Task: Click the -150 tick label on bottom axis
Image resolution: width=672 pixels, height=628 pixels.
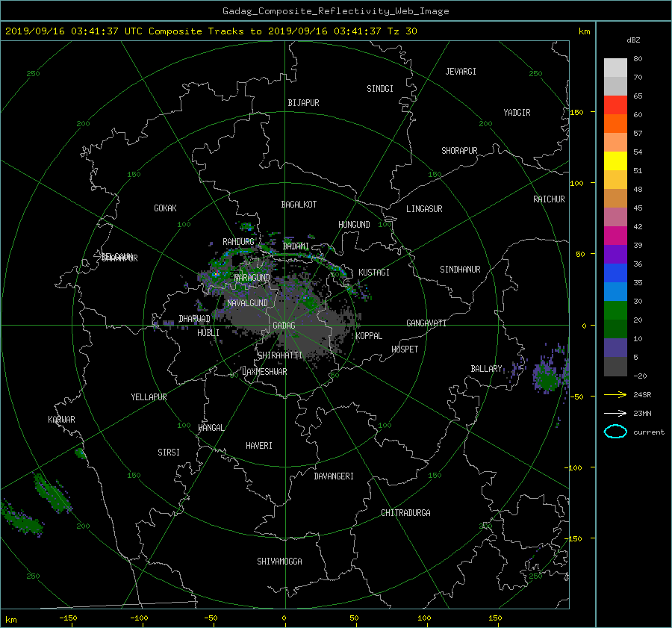Action: [68, 618]
